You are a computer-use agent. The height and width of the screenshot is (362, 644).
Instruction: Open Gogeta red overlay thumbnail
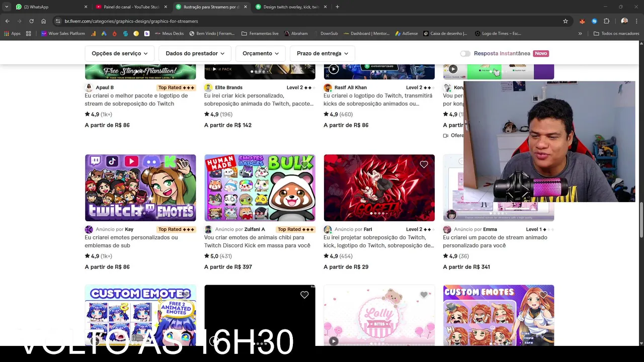pyautogui.click(x=379, y=188)
